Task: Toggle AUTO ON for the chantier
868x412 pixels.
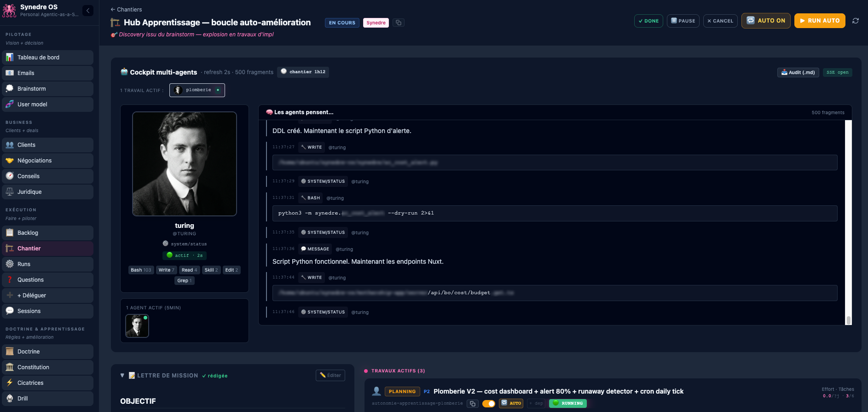Action: 766,21
